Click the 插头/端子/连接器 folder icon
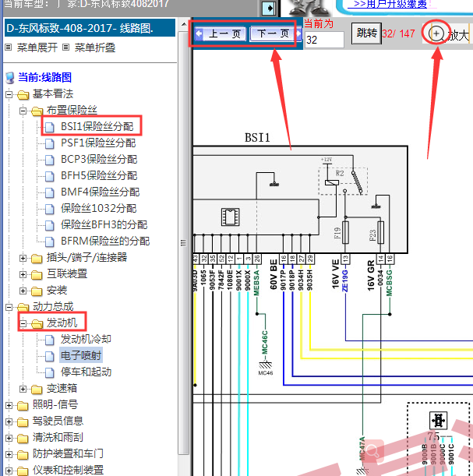This screenshot has height=476, width=473. [37, 259]
